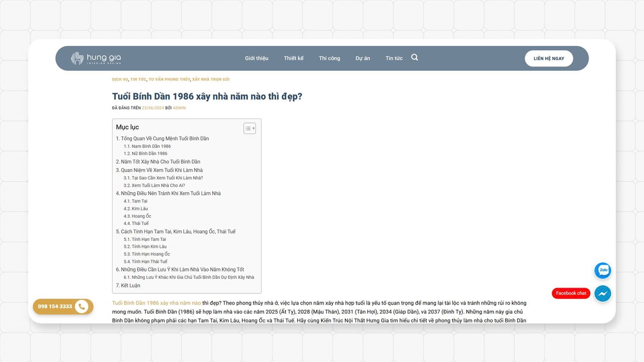
Task: Click the ADMIN author link
Action: 179,108
